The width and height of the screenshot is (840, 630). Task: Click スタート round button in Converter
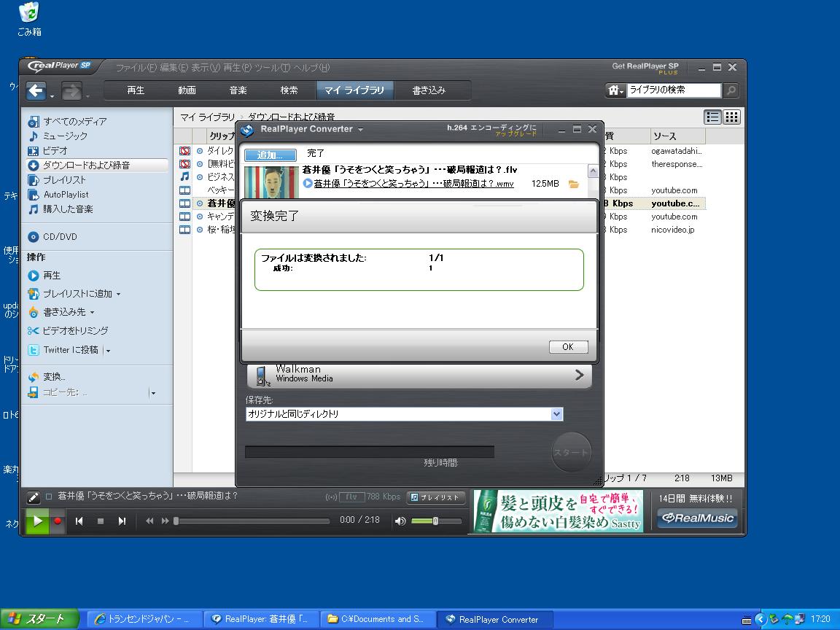tap(571, 453)
